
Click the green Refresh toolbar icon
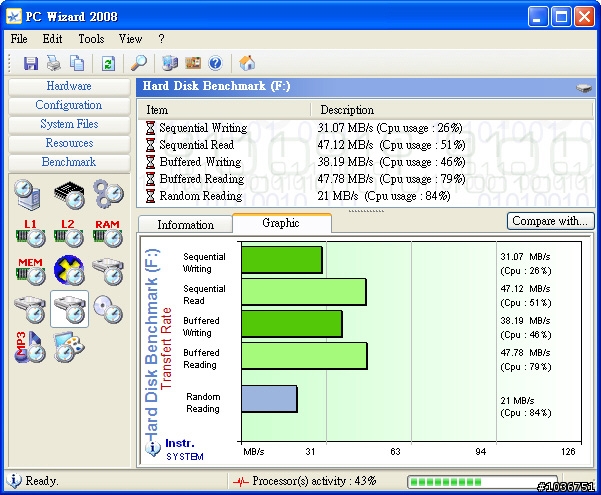tap(108, 63)
